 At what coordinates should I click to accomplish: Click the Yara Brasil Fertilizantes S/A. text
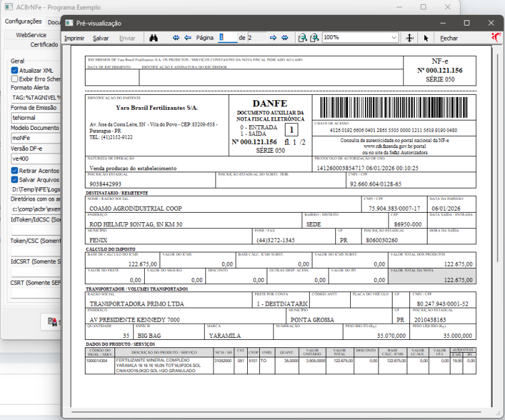(157, 108)
